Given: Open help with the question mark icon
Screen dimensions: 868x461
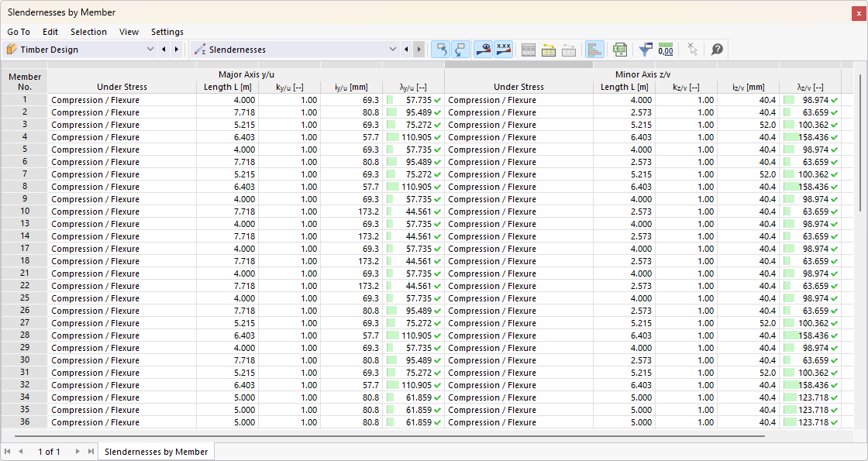Looking at the screenshot, I should point(717,50).
